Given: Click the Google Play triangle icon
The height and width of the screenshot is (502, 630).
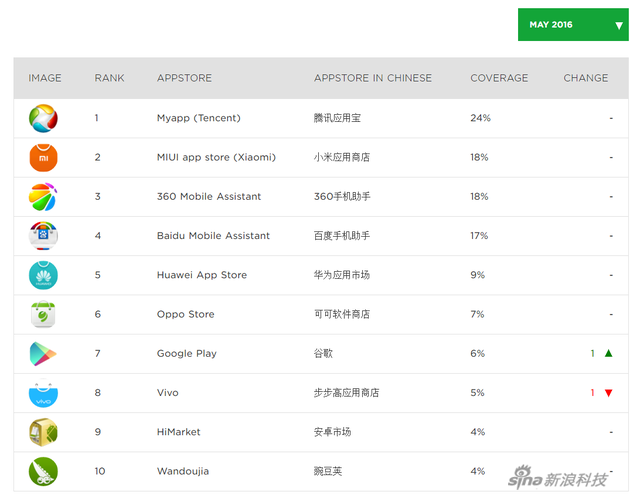Looking at the screenshot, I should point(43,354).
